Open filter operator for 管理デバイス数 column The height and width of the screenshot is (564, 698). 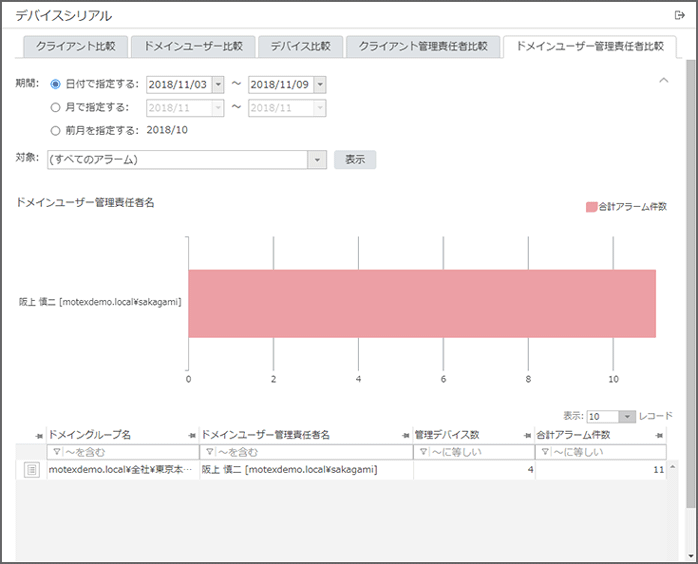[x=423, y=452]
